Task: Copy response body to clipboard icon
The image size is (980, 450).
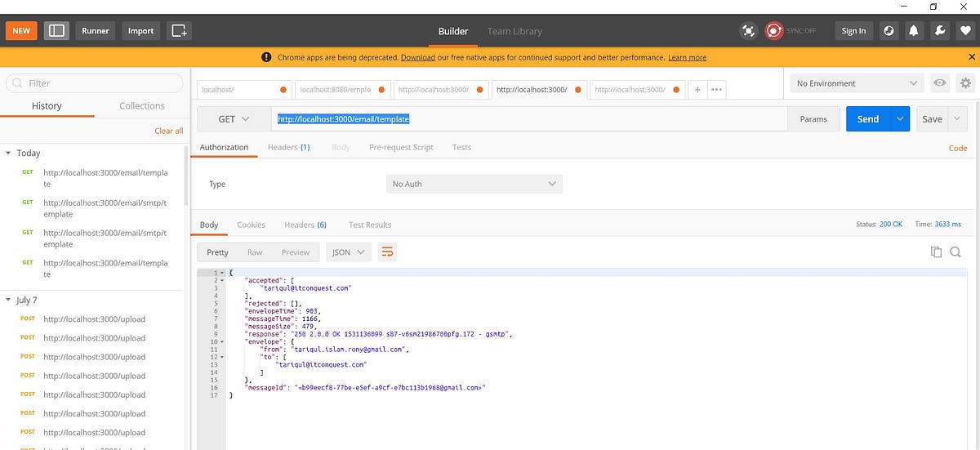Action: coord(937,252)
